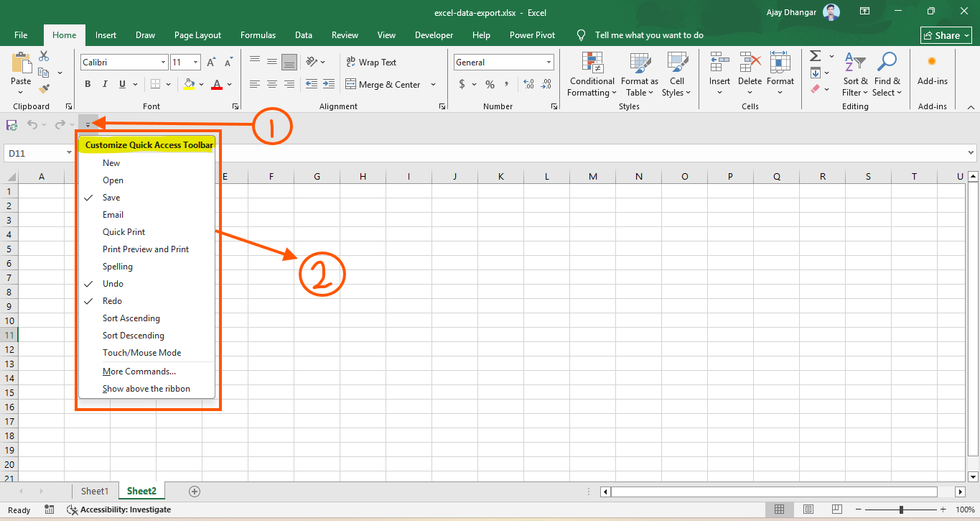
Task: Enable New in Quick Access Toolbar menu
Action: (x=146, y=163)
